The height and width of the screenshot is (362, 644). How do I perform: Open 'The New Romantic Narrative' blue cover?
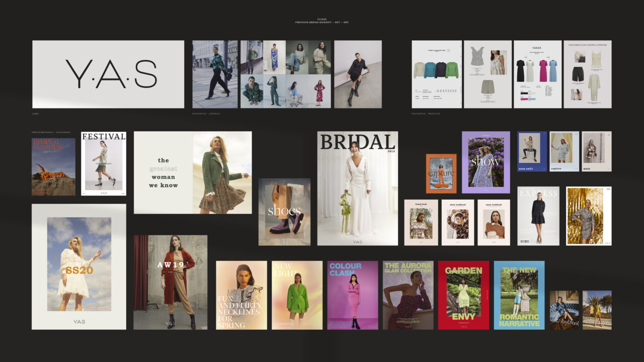click(x=519, y=295)
